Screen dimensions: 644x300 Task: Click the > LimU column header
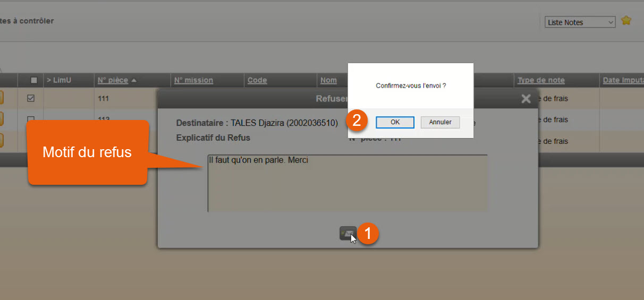coord(58,80)
